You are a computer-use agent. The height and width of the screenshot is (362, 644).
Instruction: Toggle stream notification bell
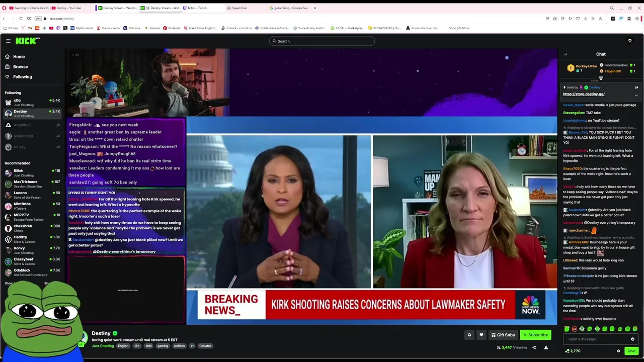[469, 335]
